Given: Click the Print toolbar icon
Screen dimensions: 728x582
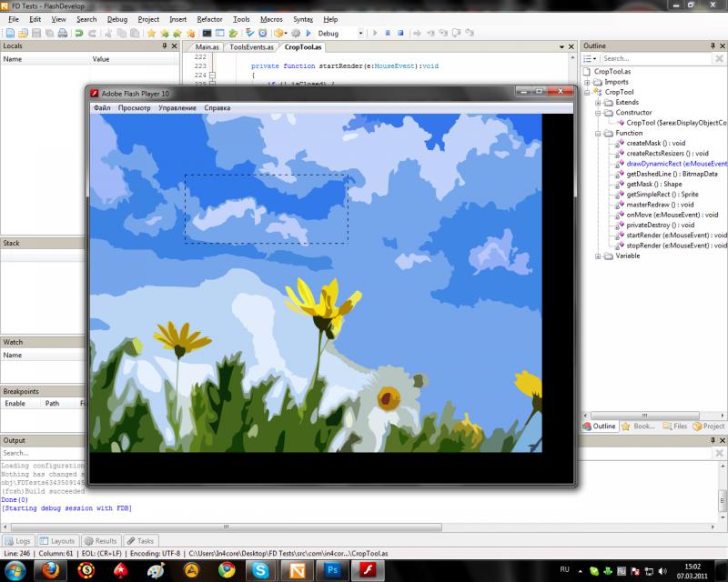Looking at the screenshot, I should pyautogui.click(x=62, y=33).
